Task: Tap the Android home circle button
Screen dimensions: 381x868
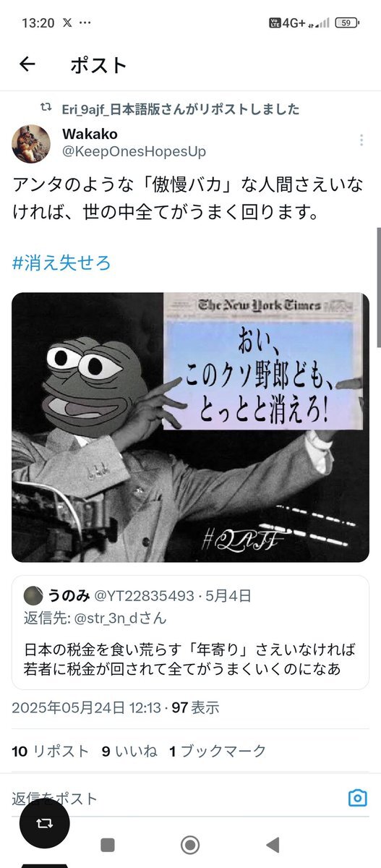Action: click(190, 845)
